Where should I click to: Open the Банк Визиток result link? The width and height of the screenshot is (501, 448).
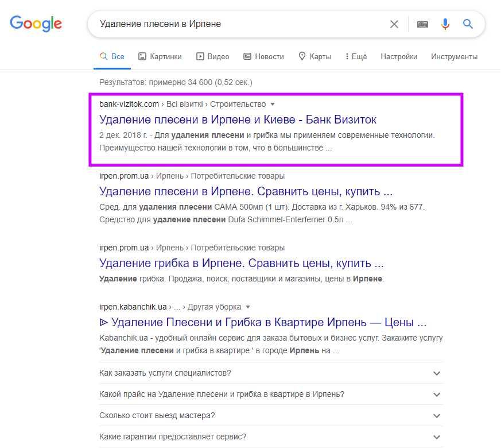pos(238,119)
